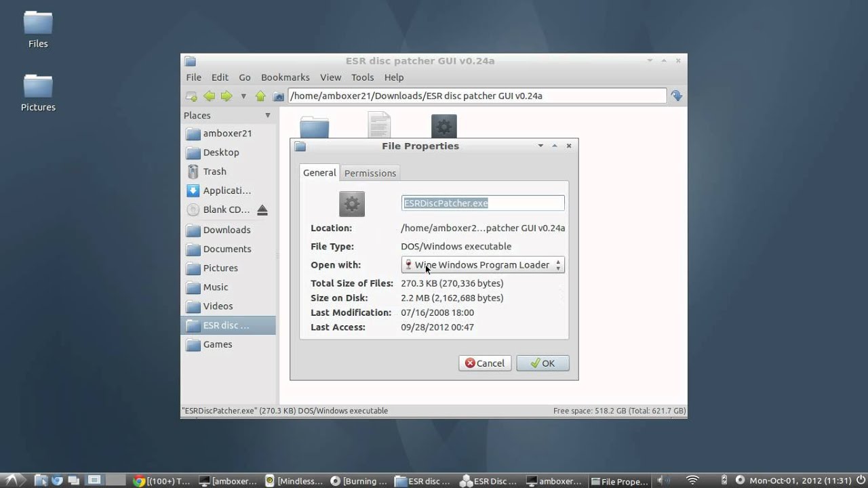Open Videos bookmark in sidebar
Image resolution: width=868 pixels, height=488 pixels.
[x=229, y=306]
